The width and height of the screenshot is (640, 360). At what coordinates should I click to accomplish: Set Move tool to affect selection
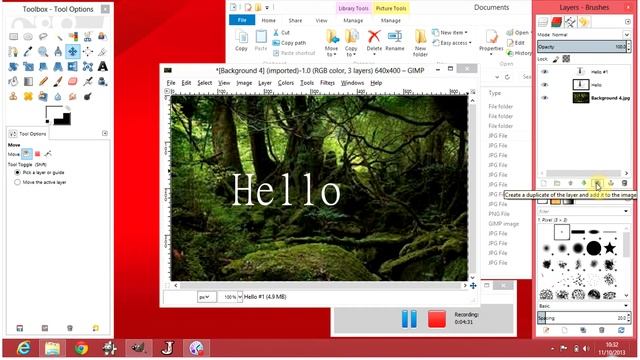click(x=38, y=154)
